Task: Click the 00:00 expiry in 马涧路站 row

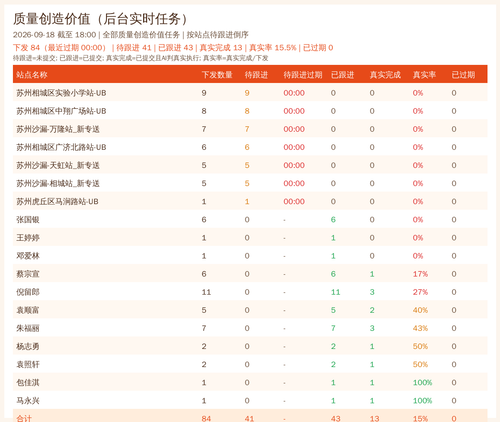Action: pyautogui.click(x=294, y=201)
